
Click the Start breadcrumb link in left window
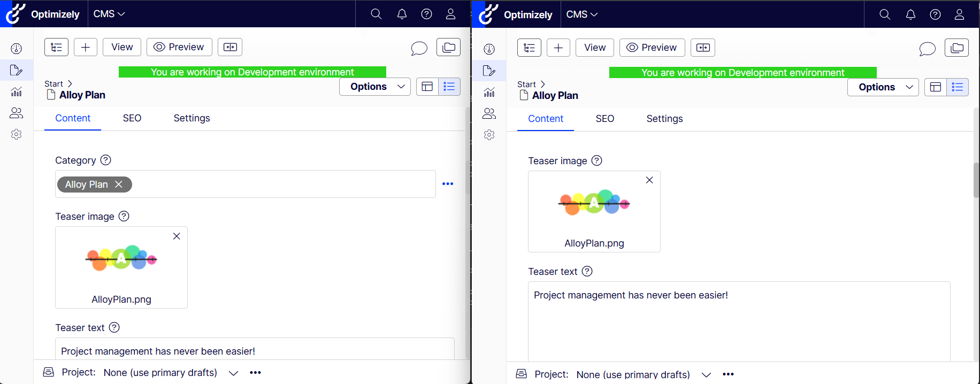coord(53,84)
